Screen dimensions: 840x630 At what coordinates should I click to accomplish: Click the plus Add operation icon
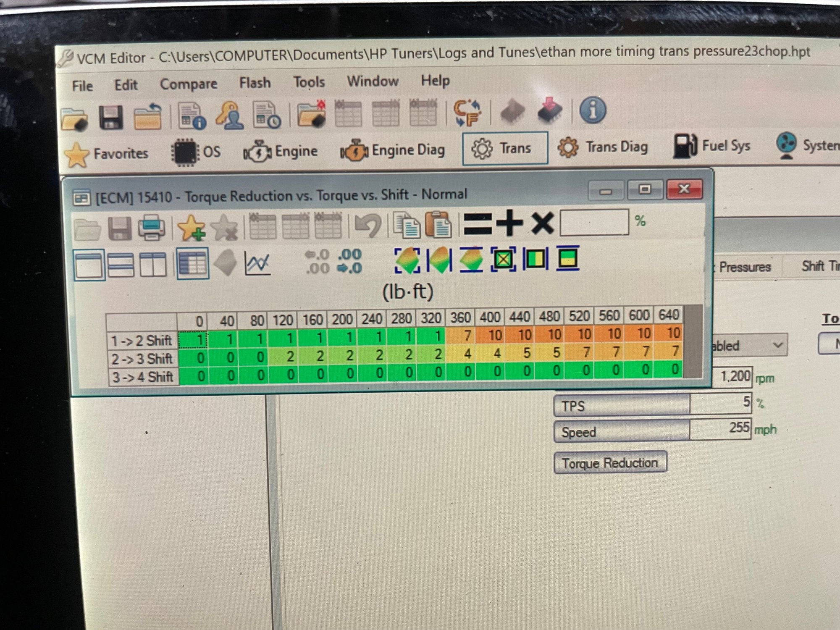[x=510, y=223]
